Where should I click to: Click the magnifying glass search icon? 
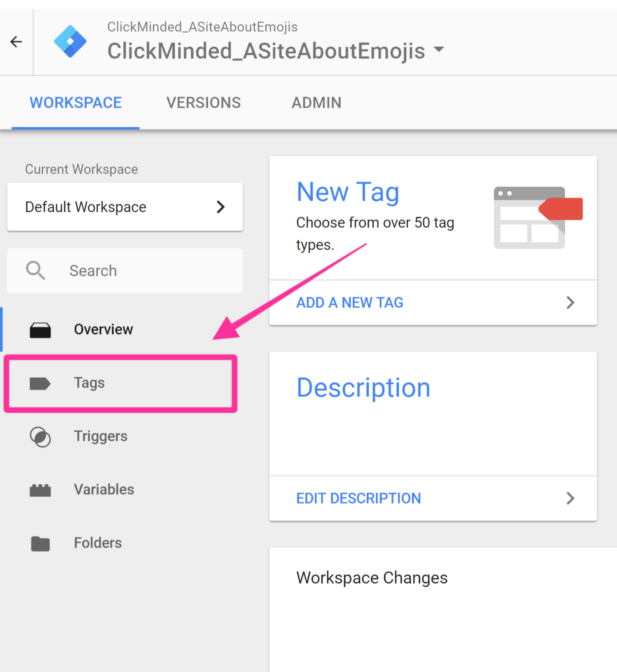36,270
